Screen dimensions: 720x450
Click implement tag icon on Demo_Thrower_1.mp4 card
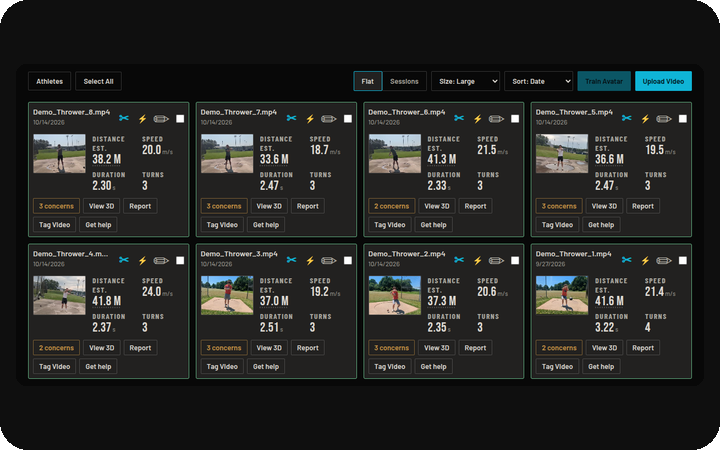pos(664,261)
